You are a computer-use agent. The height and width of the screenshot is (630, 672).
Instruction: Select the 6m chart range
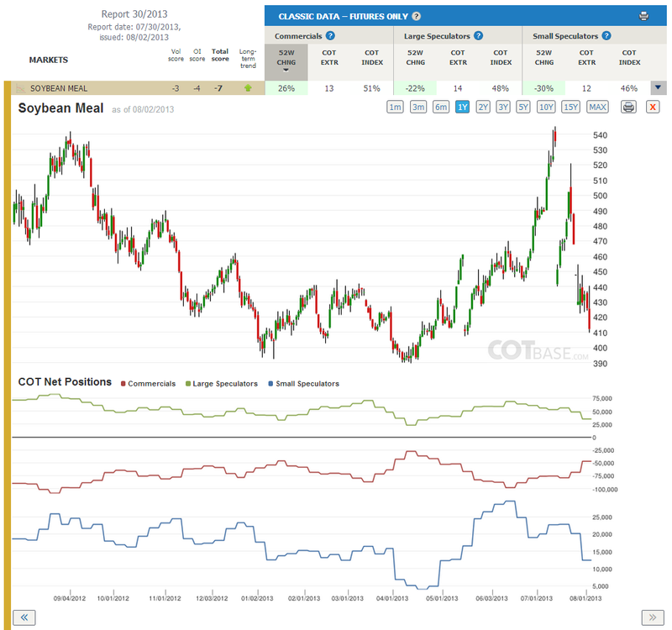(x=440, y=107)
